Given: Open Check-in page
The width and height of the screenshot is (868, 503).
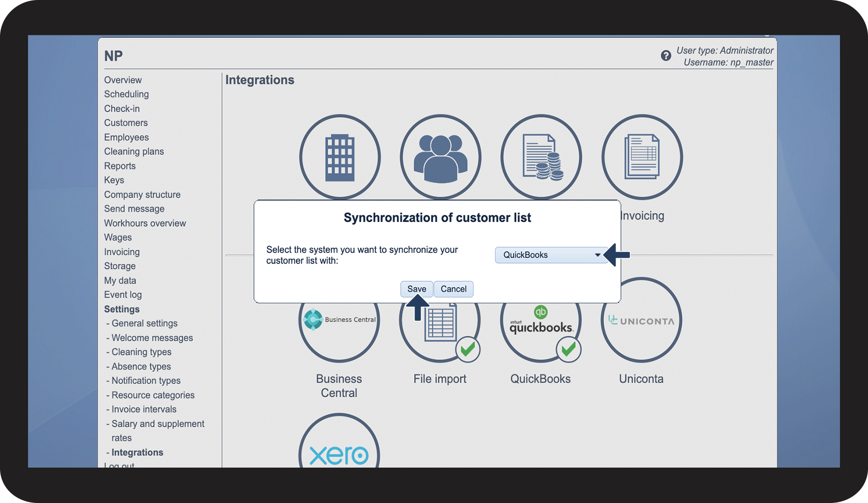Looking at the screenshot, I should pos(122,109).
